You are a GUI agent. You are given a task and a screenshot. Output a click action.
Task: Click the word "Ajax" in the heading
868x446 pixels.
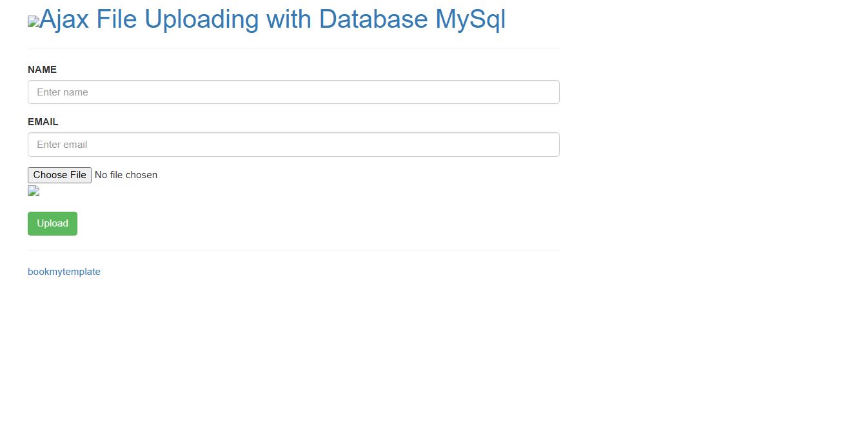tap(64, 19)
